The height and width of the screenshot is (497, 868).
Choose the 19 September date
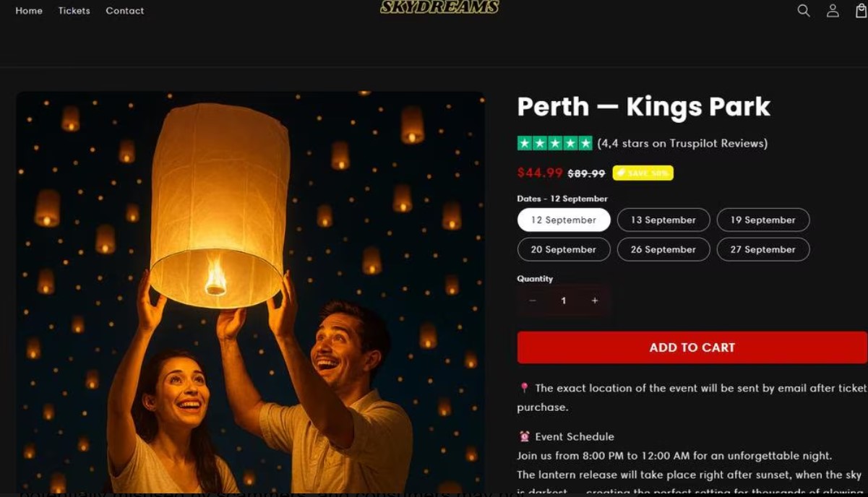pyautogui.click(x=763, y=220)
